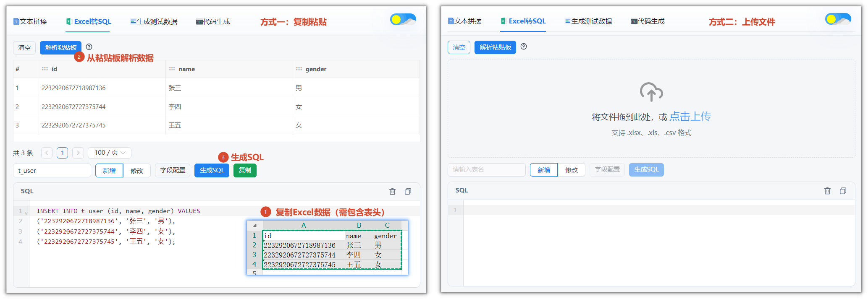Open help question mark icon in right panel
Screen dimensions: 868x299
(x=524, y=47)
